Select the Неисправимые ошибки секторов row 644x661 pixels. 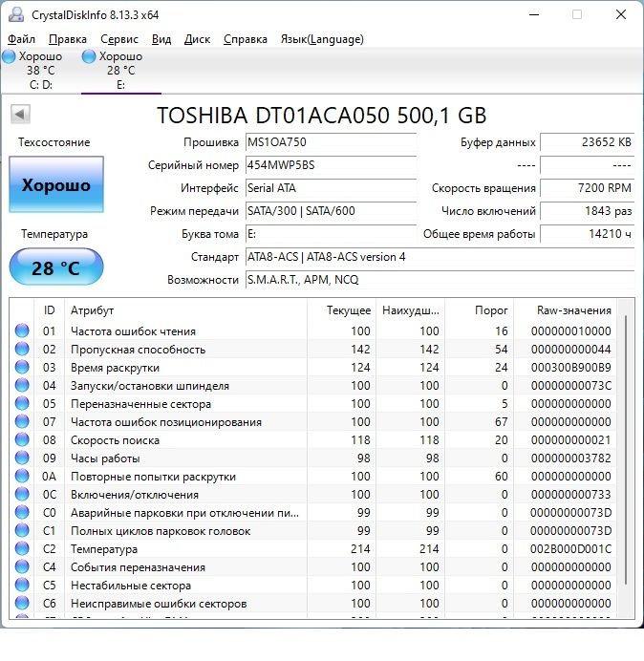coord(313,604)
